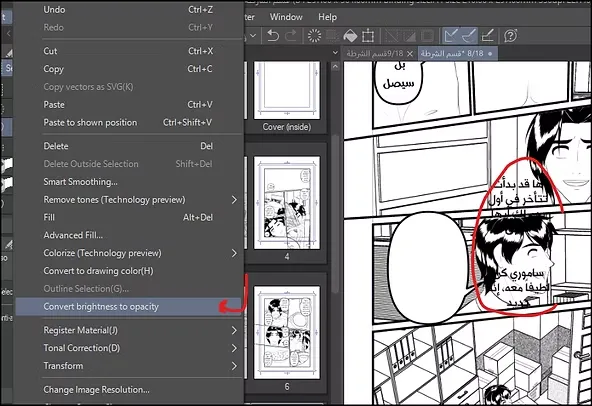Expand the Colorize submenu arrow
Viewport: 592px width, 406px height.
tap(234, 253)
